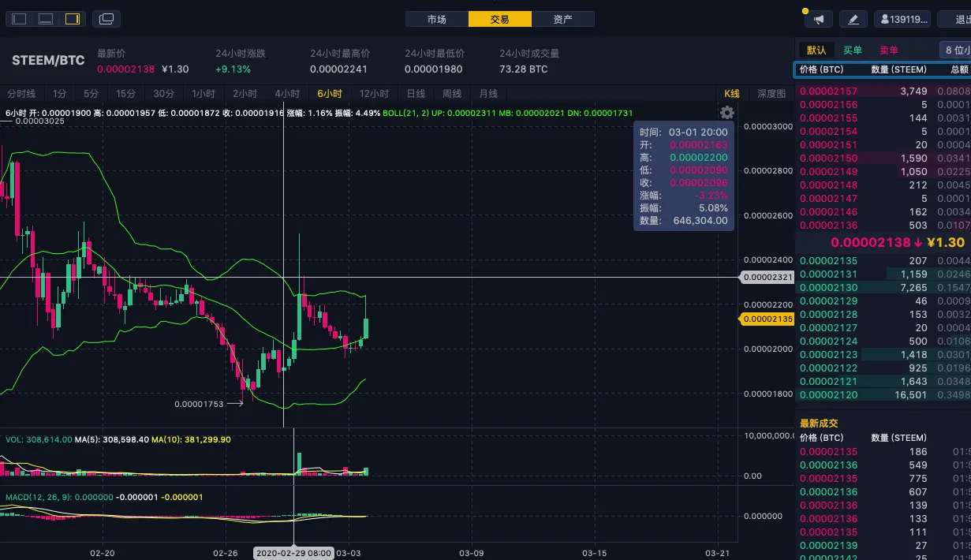This screenshot has width=971, height=560.
Task: Click the 2020-02-29 08:00 time marker
Action: pyautogui.click(x=293, y=553)
